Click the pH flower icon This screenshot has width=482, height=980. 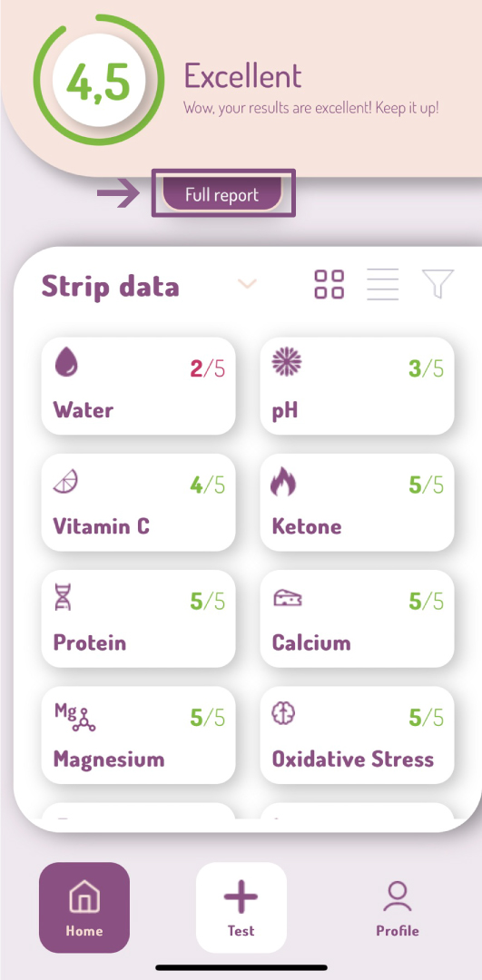287,362
